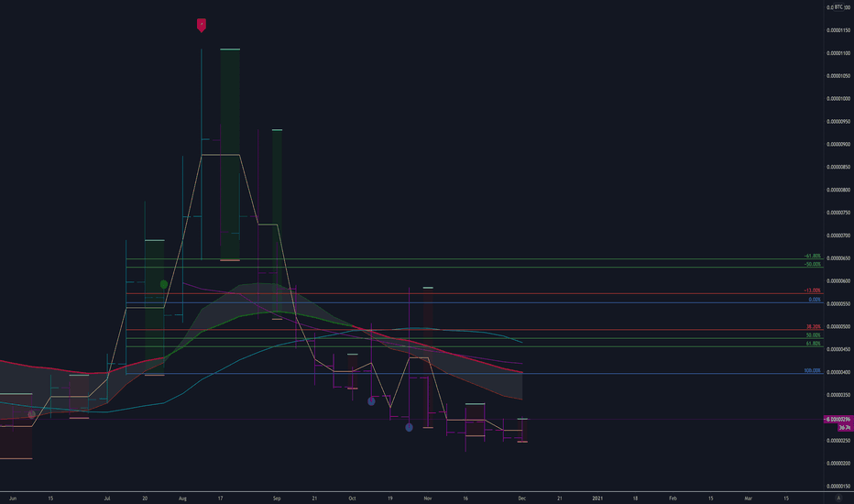Click the Sep label on time axis
Screen dimensions: 854x504
pos(277,498)
